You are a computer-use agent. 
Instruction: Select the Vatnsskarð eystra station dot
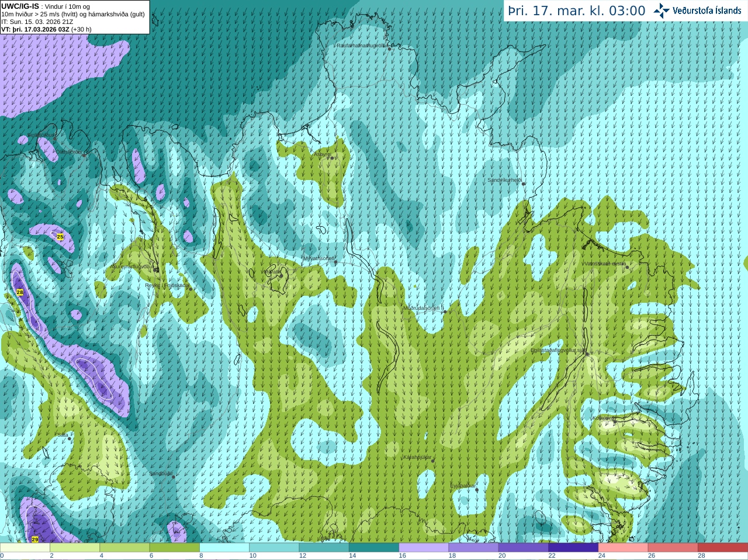[627, 267]
